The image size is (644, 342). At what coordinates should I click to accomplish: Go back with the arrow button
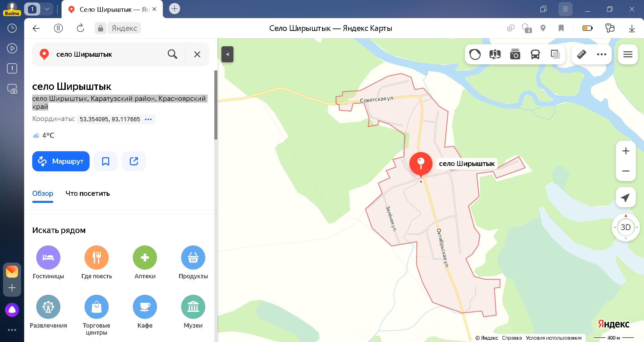click(36, 28)
